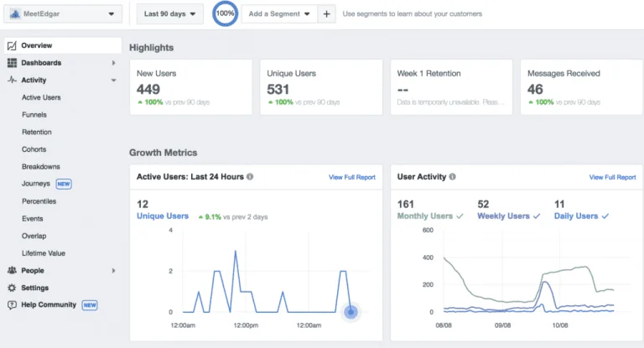Click the Daily Users checkmark
Image resolution: width=644 pixels, height=348 pixels.
coord(605,216)
